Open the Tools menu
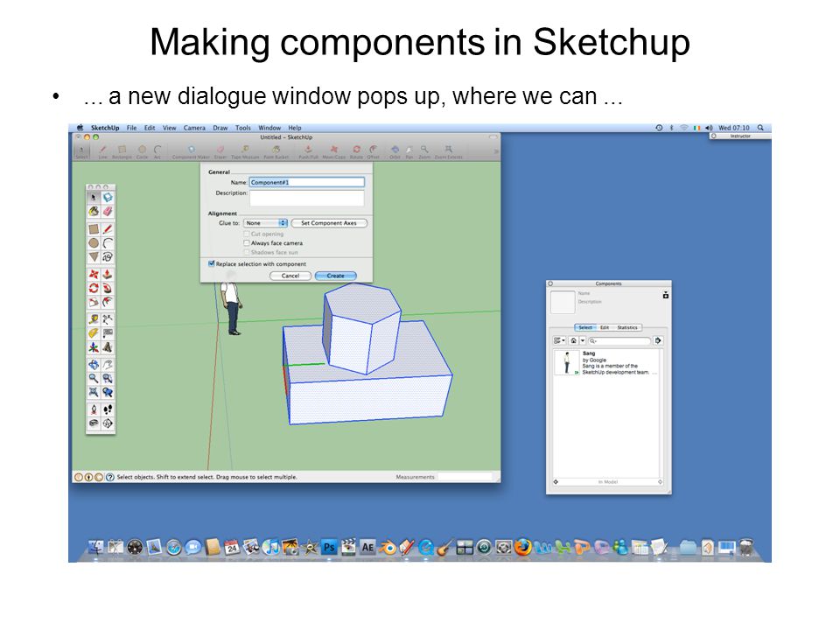This screenshot has width=840, height=630. point(243,128)
